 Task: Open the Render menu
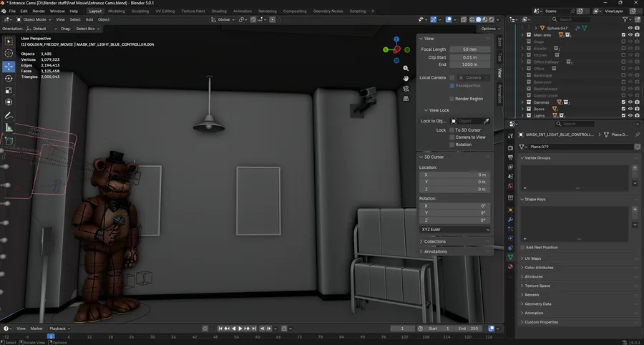tap(39, 11)
